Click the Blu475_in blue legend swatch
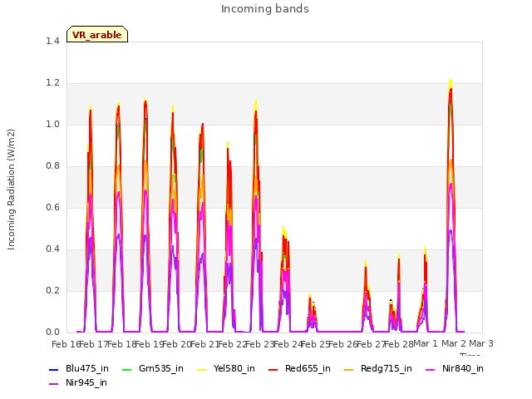The image size is (532, 399). tap(53, 369)
